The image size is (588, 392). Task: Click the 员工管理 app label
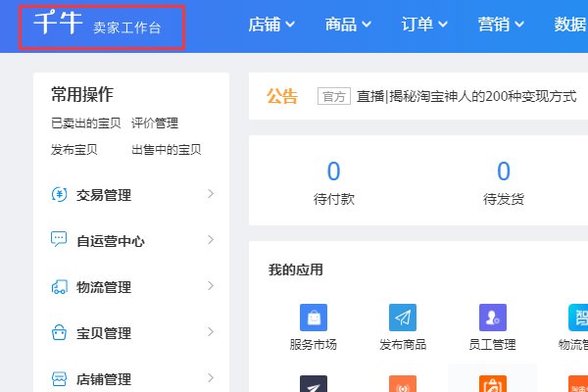493,344
